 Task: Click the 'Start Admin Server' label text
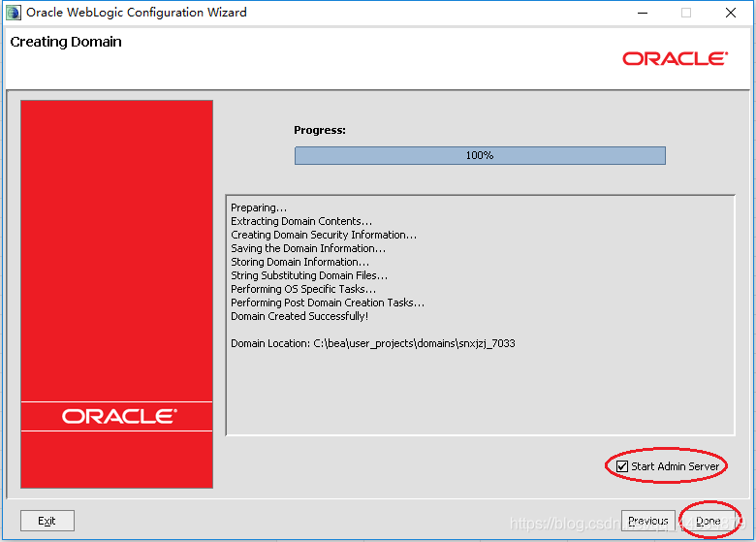675,466
